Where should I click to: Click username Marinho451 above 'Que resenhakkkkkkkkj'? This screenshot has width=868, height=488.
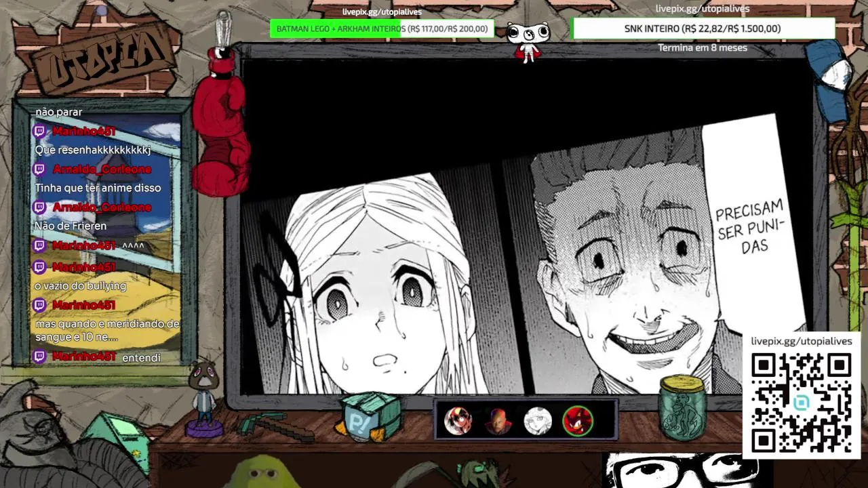click(x=84, y=131)
